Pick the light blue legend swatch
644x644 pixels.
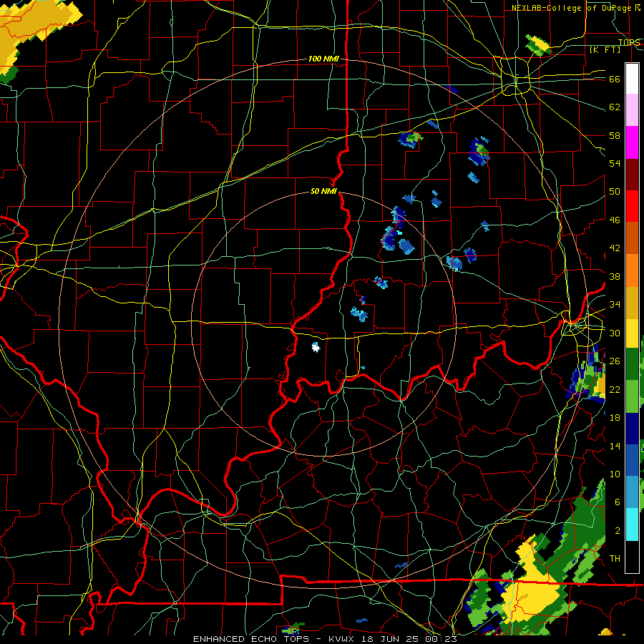click(632, 492)
